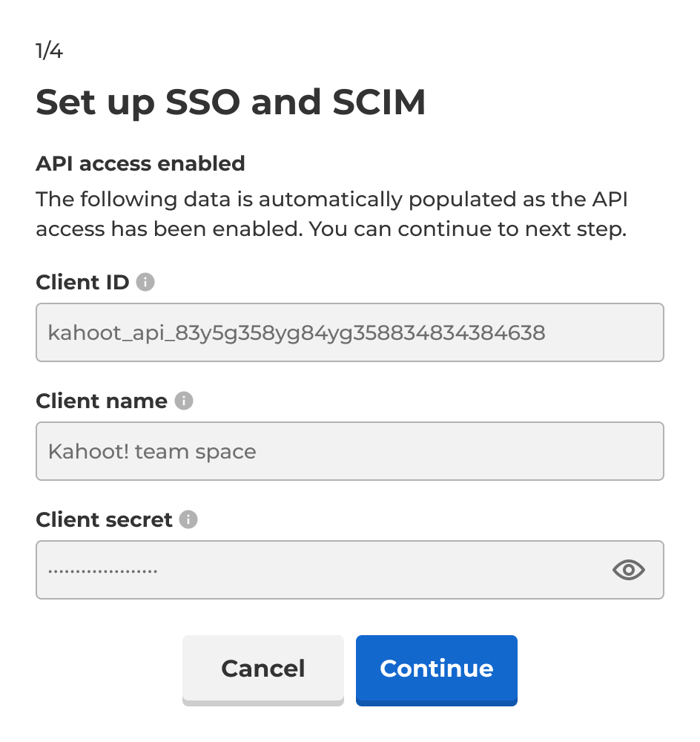The height and width of the screenshot is (742, 700).
Task: Click the 'You can continue to next step' sentence
Action: pos(468,229)
